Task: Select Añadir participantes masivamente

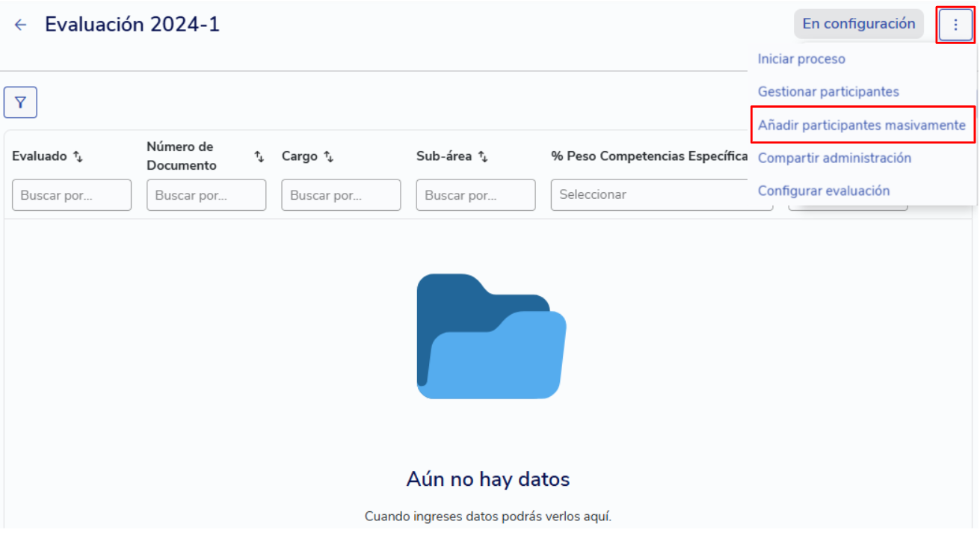Action: click(x=861, y=125)
